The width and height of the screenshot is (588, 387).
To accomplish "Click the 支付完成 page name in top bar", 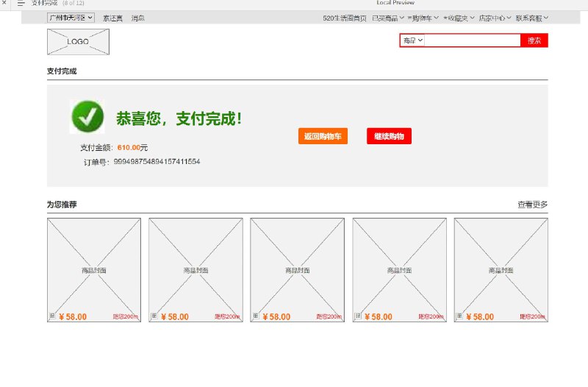I will (x=44, y=3).
